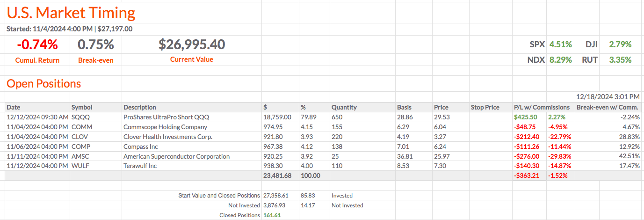Click the U.S. Market Timing title
This screenshot has height=220, width=644.
coord(71,13)
